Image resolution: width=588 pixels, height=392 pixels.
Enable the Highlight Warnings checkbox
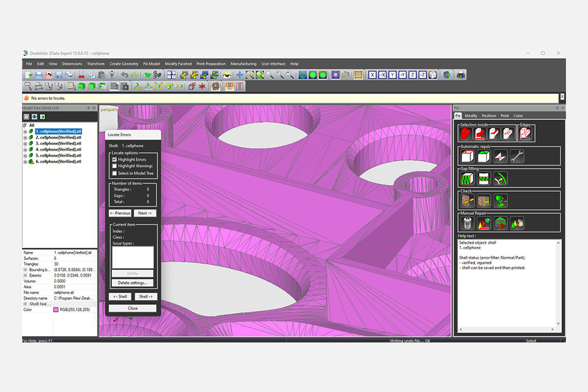[114, 166]
